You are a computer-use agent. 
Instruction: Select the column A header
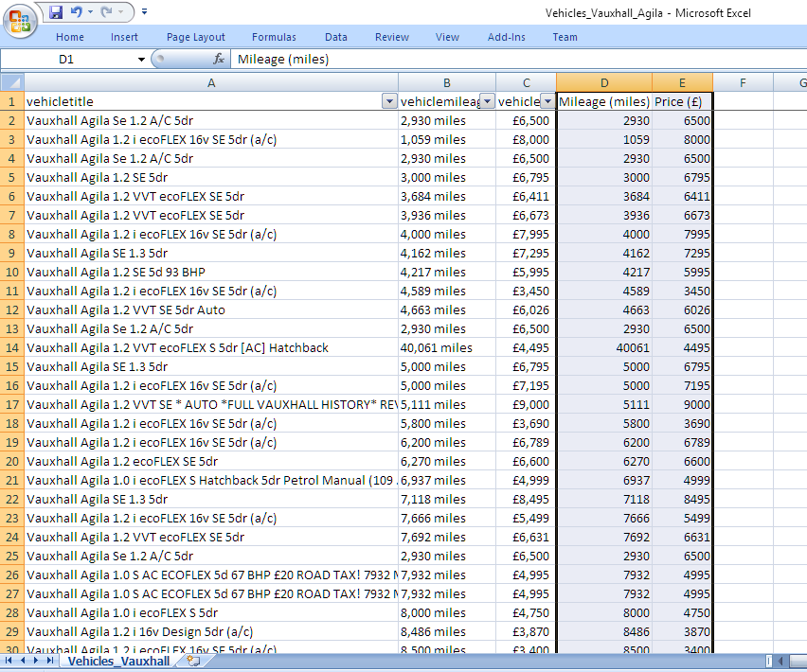point(210,82)
